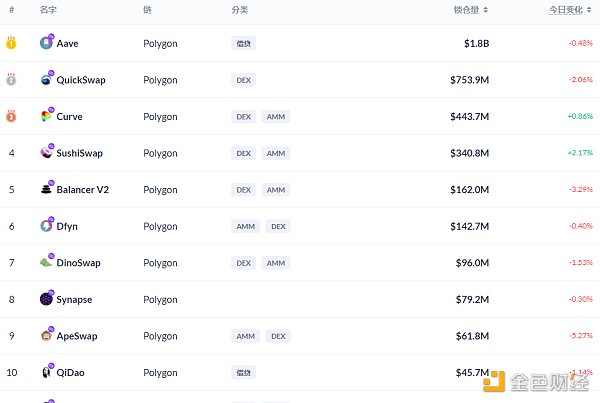Click the gold first-place medal badge
600x403 pixels.
tap(11, 43)
